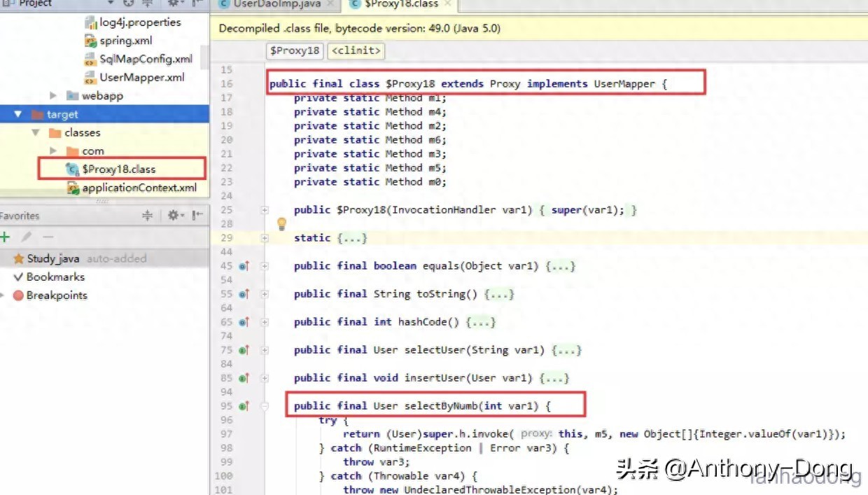Add new favorites list with plus icon

tap(5, 237)
